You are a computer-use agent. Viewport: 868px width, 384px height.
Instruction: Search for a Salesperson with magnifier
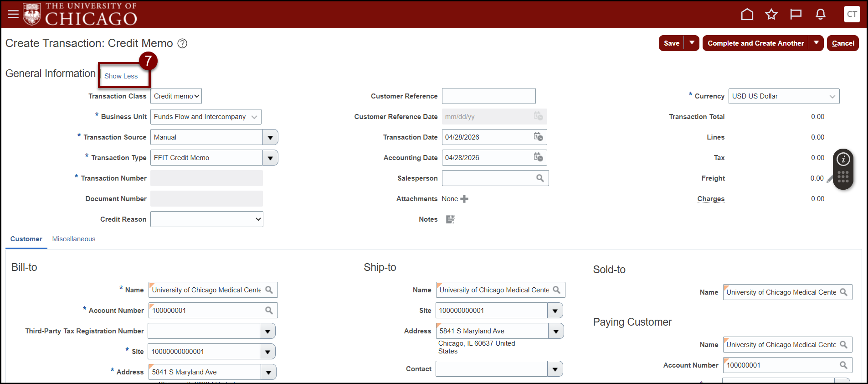pos(540,178)
